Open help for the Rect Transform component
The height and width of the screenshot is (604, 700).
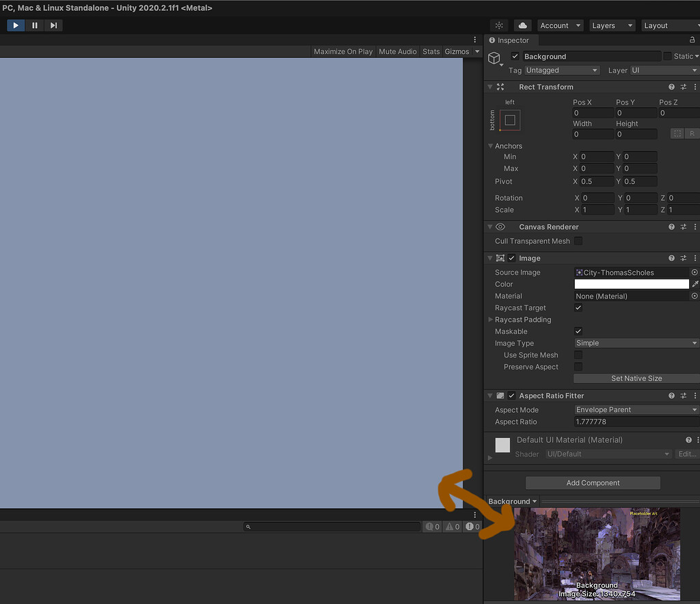tap(671, 87)
